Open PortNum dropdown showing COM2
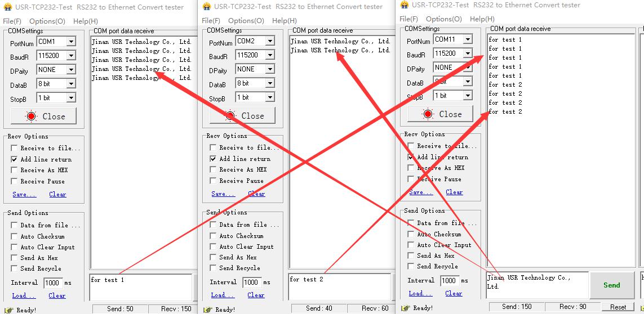The width and height of the screenshot is (644, 314). pyautogui.click(x=270, y=41)
